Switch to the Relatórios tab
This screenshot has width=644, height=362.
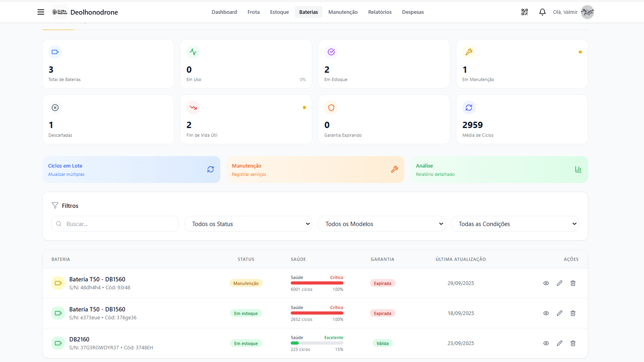click(x=380, y=12)
